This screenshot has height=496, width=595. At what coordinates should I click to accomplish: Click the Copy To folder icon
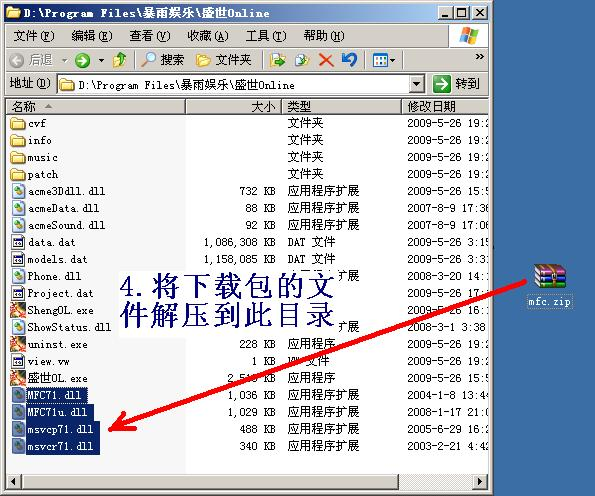pos(302,60)
